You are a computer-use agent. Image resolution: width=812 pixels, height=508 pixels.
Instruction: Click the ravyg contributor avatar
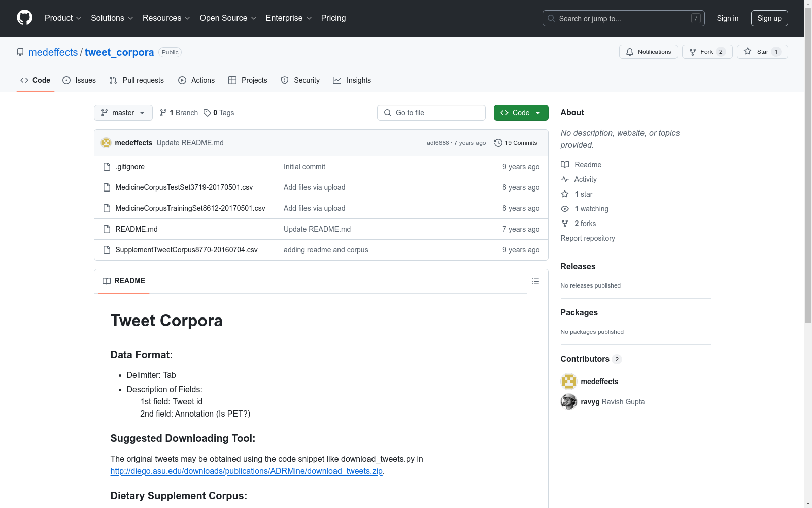(569, 402)
